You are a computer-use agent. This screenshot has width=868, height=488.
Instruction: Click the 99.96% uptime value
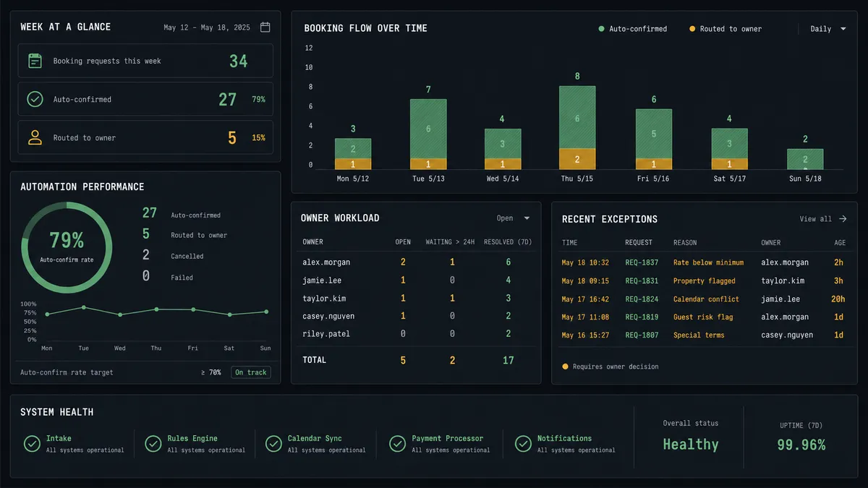(801, 445)
